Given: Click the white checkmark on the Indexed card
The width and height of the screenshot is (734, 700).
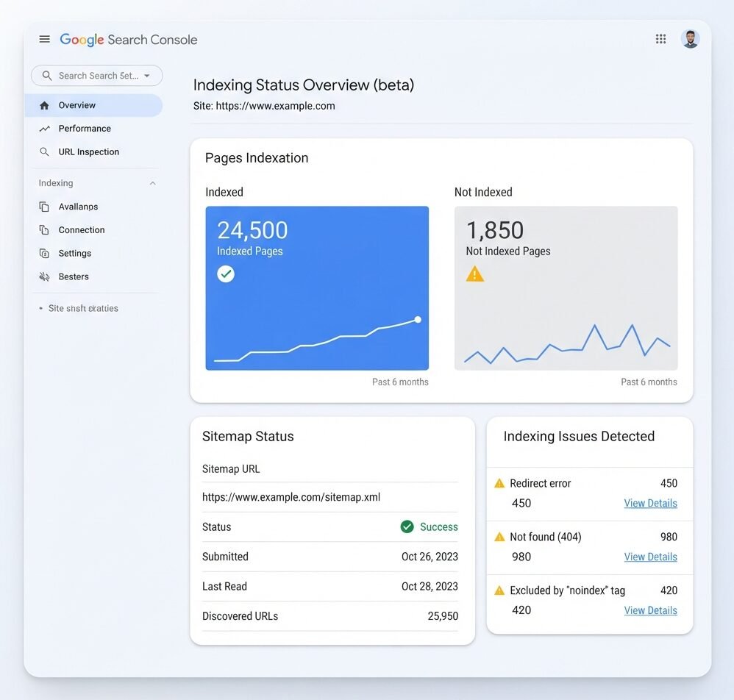Looking at the screenshot, I should [226, 274].
